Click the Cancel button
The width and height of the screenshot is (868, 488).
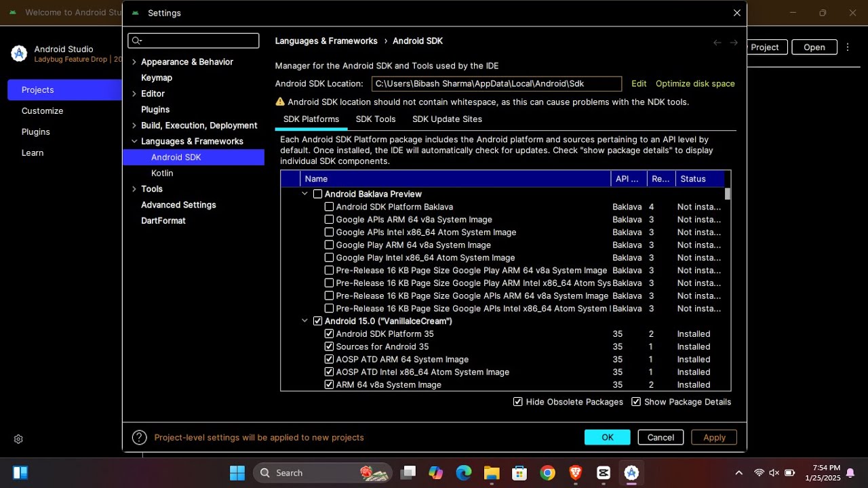[x=660, y=438]
